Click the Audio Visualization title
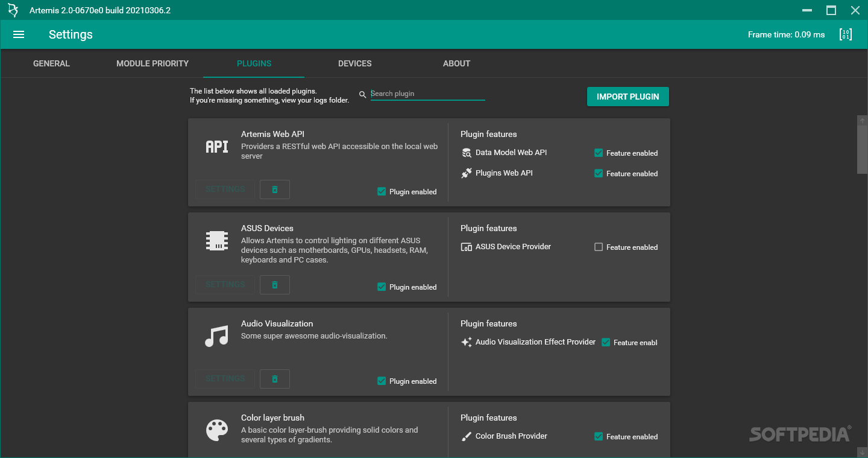The image size is (868, 458). pos(277,323)
